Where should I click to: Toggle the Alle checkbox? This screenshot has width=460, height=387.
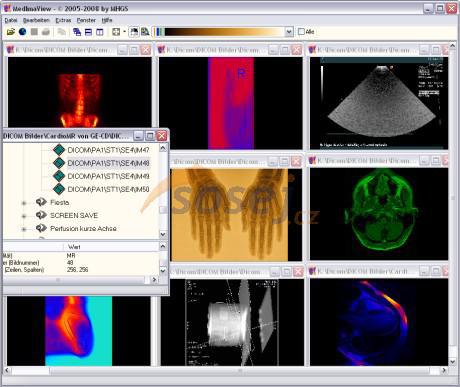coord(301,32)
